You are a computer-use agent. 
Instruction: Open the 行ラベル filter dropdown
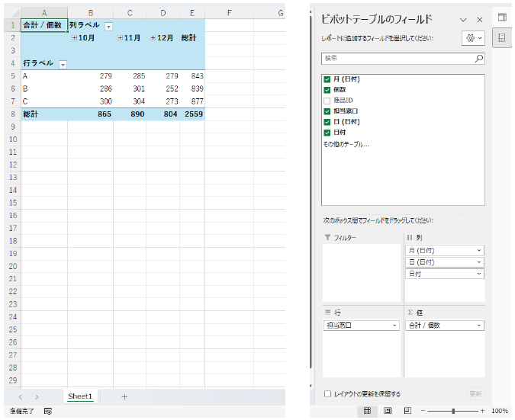coord(63,64)
